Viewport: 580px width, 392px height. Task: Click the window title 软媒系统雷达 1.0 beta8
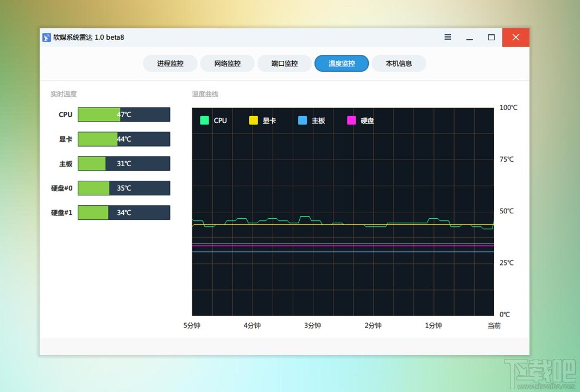(x=89, y=37)
